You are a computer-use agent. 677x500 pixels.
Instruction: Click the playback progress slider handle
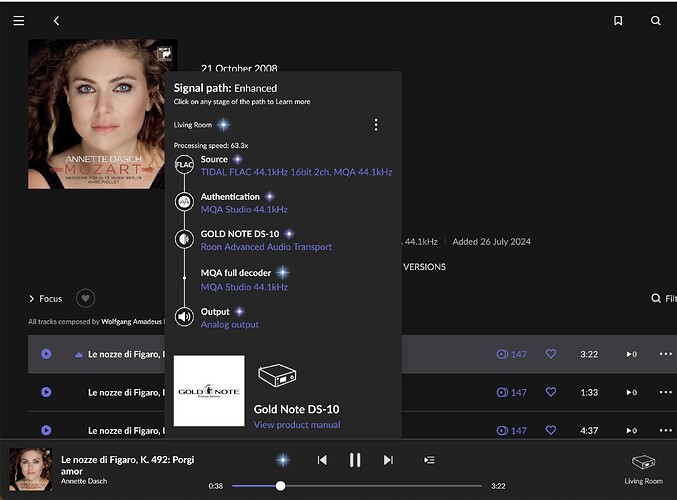pyautogui.click(x=281, y=486)
